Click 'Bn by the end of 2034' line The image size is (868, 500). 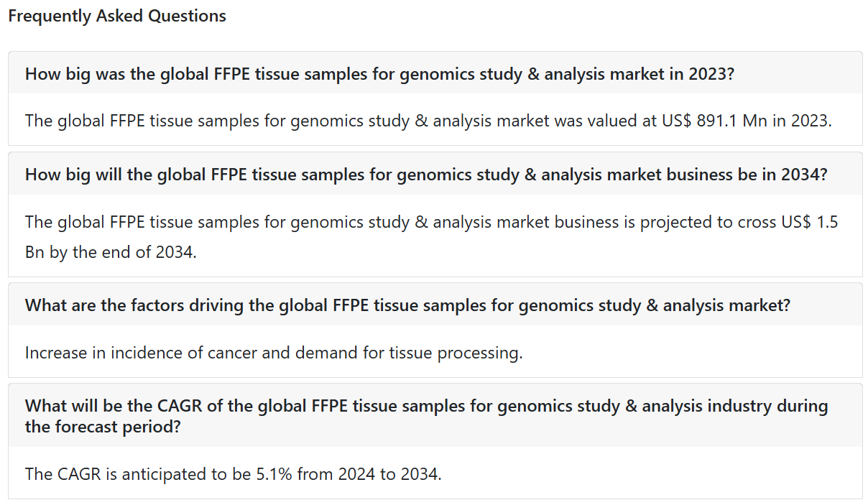pos(110,253)
